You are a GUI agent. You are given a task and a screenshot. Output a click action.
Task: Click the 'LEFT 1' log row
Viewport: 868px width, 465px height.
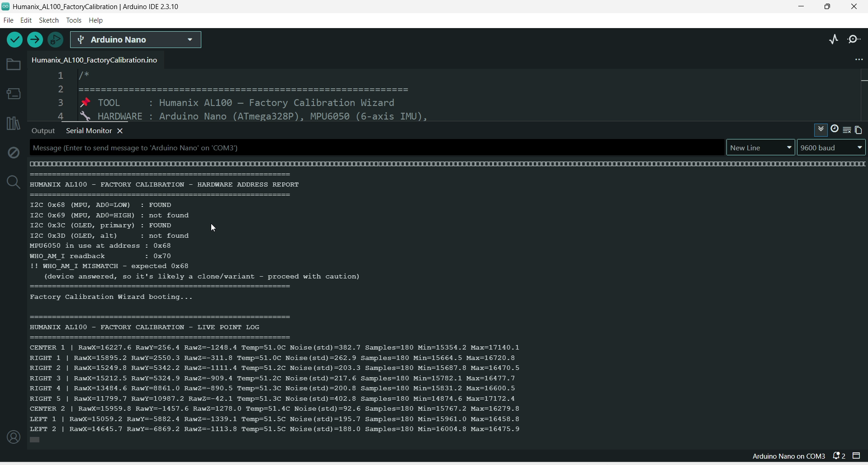click(275, 419)
